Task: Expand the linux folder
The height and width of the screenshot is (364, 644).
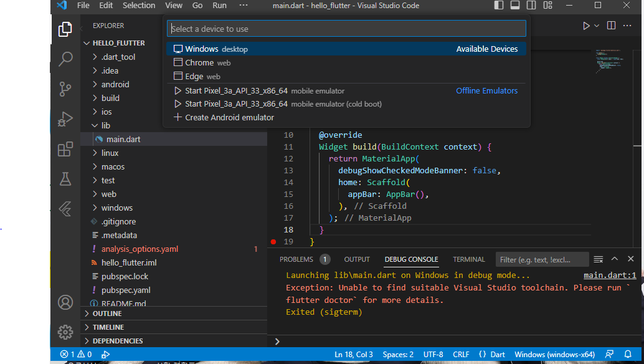Action: pos(174,153)
